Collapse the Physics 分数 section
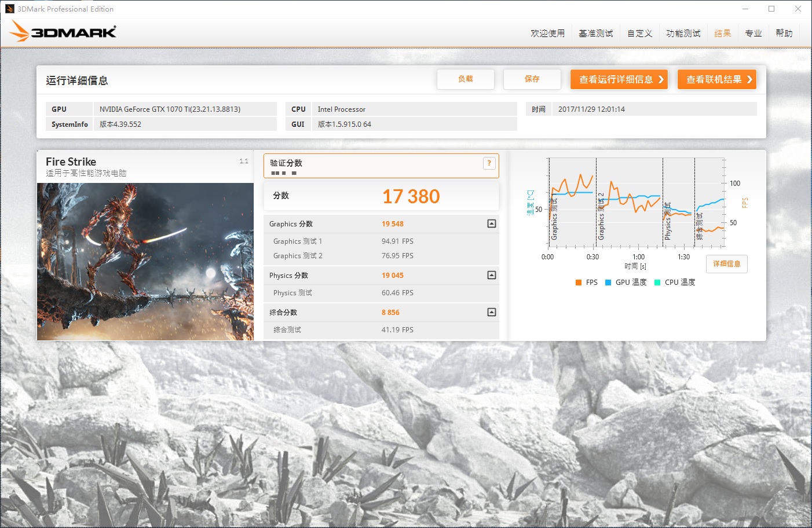 (x=492, y=275)
